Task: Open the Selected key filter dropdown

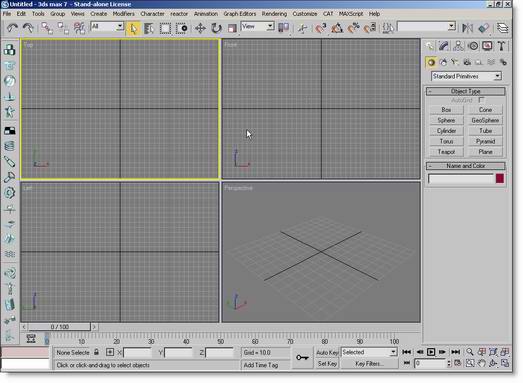Action: pos(369,352)
